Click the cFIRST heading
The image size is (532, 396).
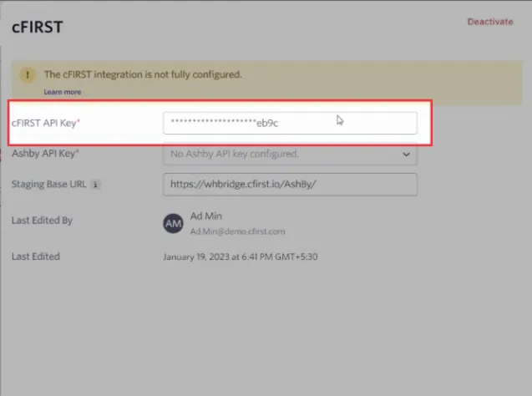[x=38, y=27]
